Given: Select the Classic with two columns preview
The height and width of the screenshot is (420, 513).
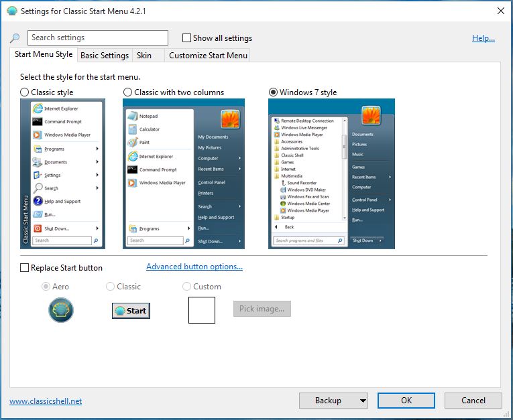Looking at the screenshot, I should click(x=184, y=173).
